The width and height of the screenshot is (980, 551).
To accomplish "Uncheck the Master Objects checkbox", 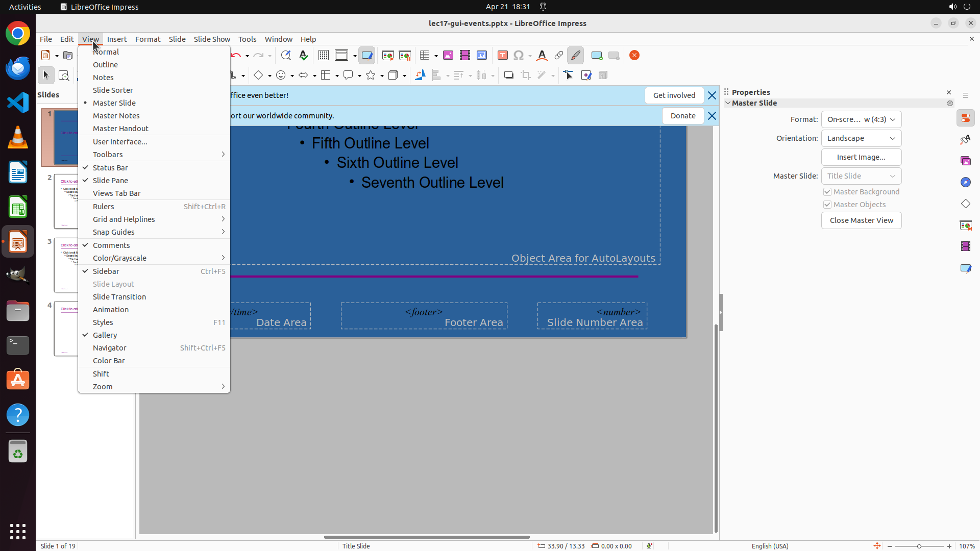I will click(827, 205).
